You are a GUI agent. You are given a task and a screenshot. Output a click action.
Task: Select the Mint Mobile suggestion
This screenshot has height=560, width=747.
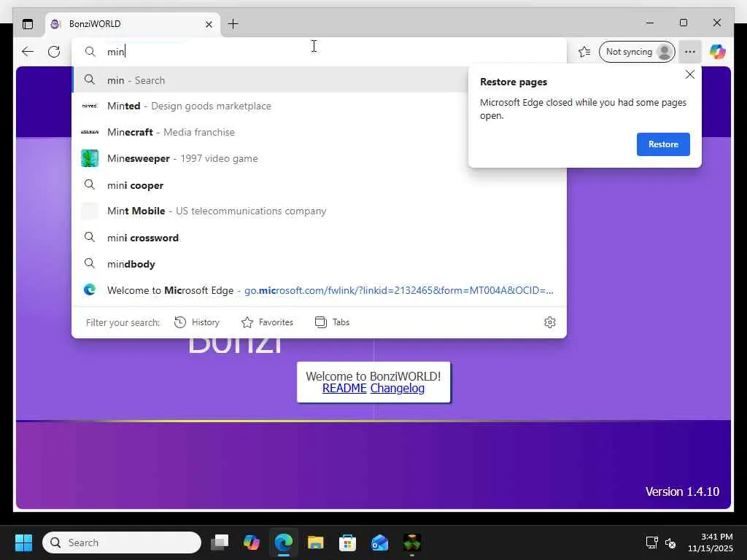320,211
